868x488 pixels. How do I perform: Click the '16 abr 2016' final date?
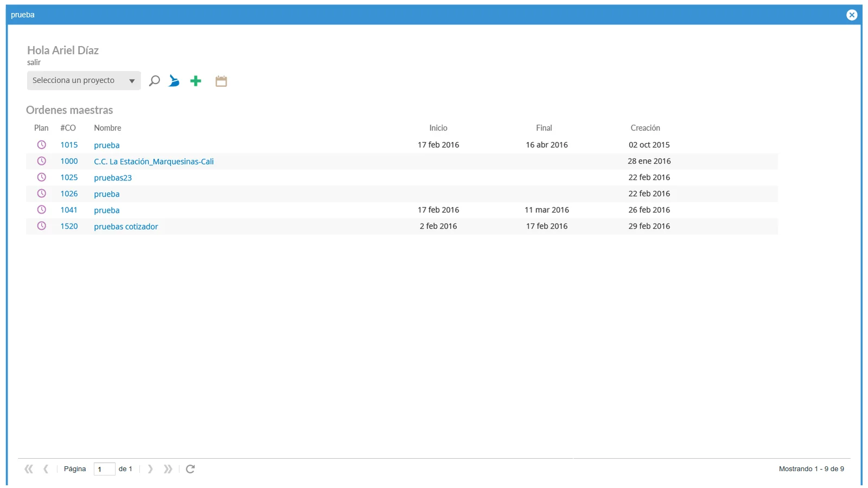point(547,145)
